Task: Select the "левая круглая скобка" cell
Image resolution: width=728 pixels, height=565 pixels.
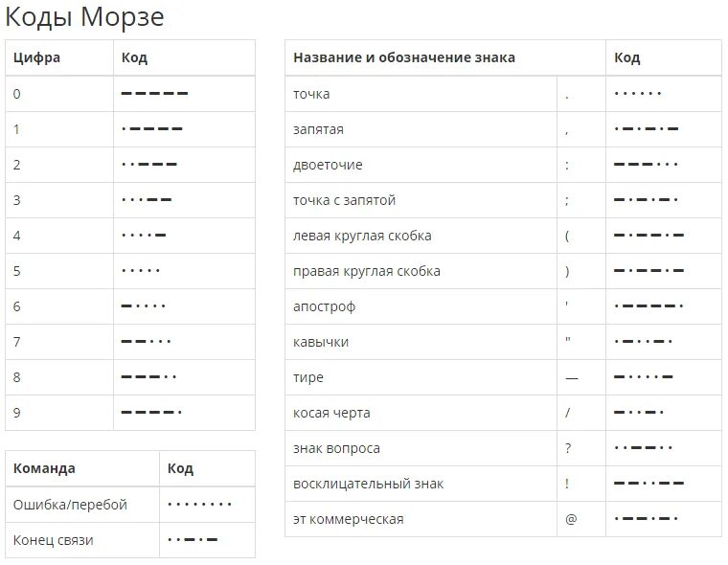Action: [362, 236]
